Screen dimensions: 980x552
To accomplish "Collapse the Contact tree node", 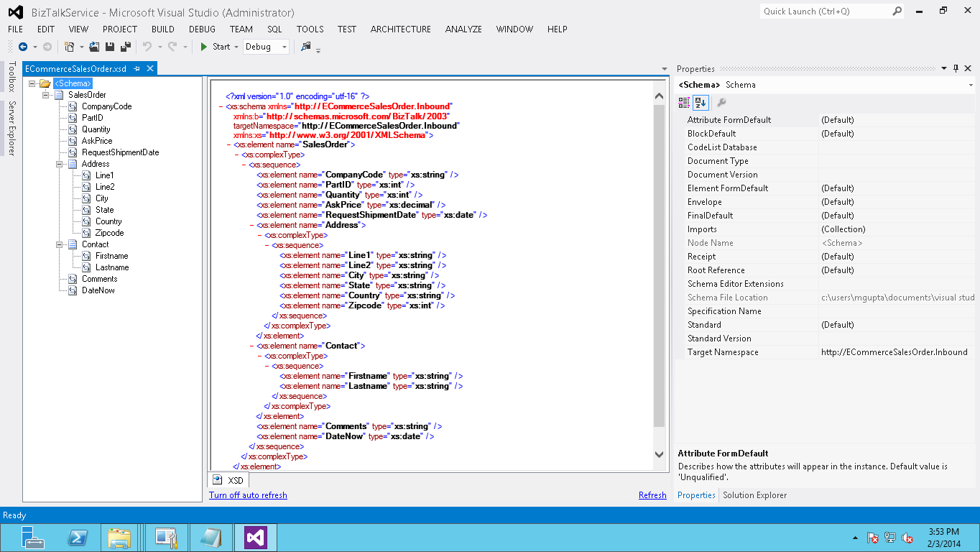I will (x=60, y=244).
